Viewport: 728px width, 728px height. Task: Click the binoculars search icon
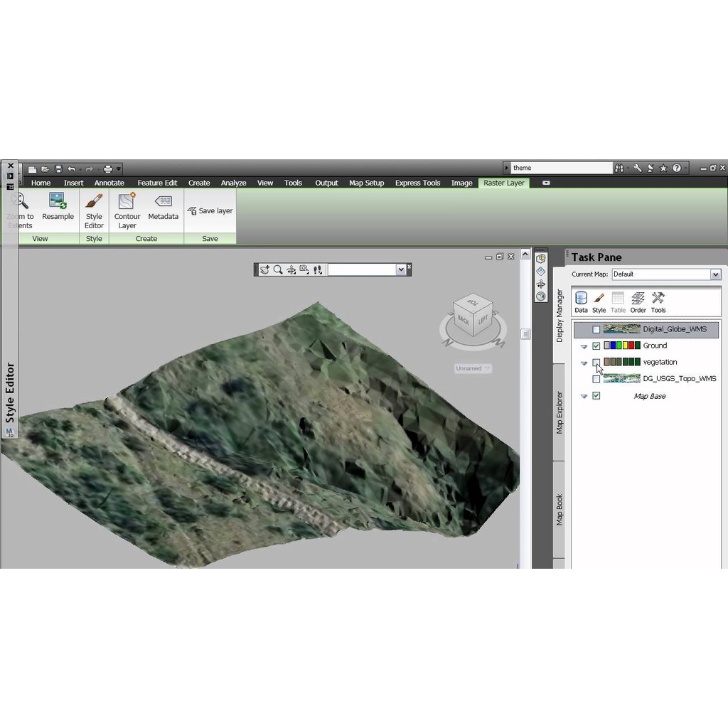tap(619, 168)
